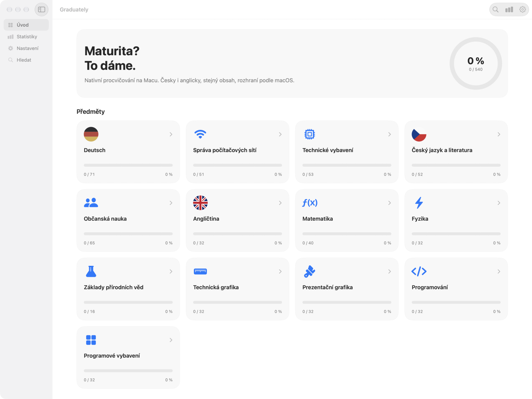Screen dimensions: 532x399
Task: Go to Statistiky in the sidebar
Action: click(26, 37)
